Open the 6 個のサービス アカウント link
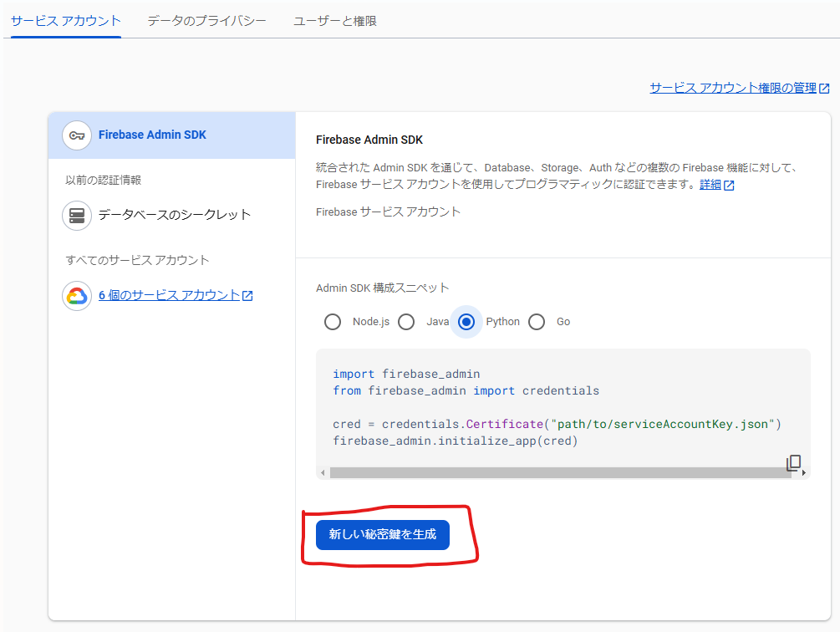This screenshot has width=840, height=632. [x=170, y=295]
